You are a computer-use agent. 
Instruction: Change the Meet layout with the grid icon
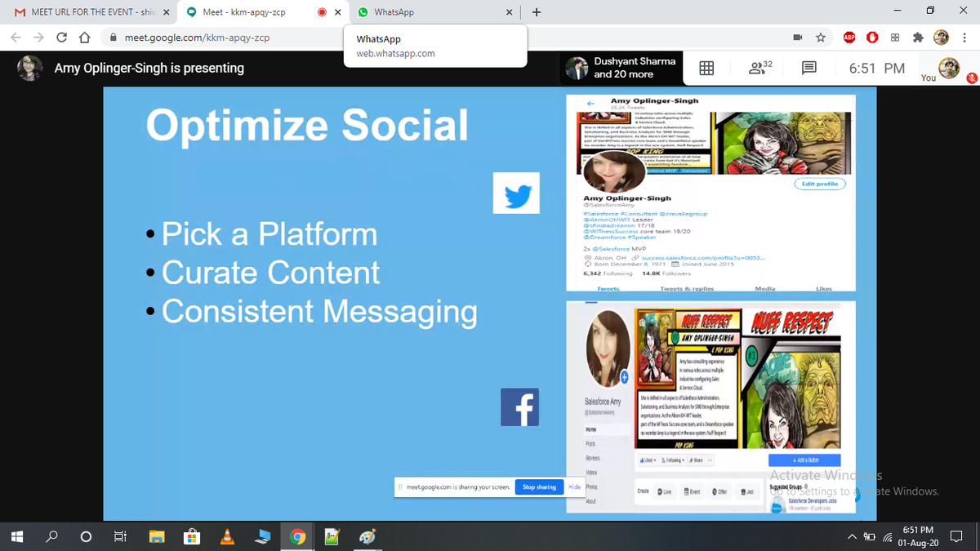[706, 69]
